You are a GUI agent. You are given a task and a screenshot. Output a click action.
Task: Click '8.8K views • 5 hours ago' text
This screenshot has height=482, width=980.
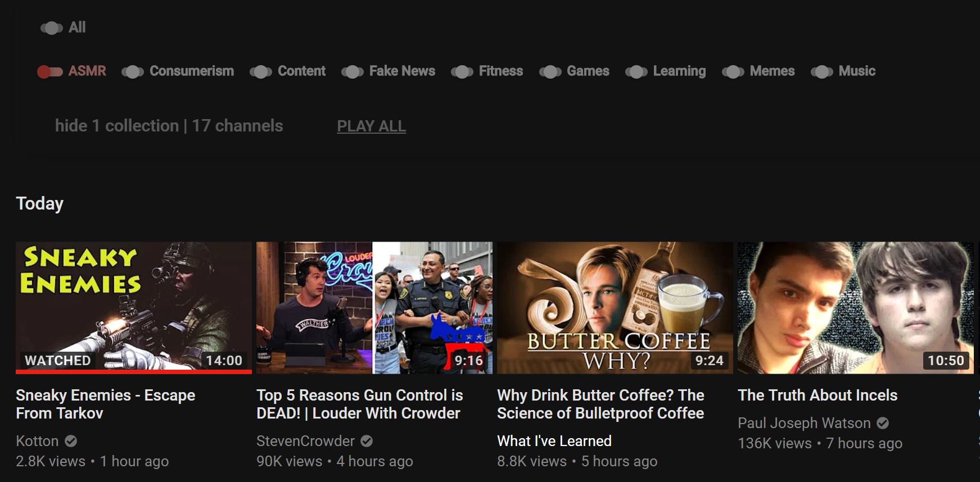tap(577, 461)
